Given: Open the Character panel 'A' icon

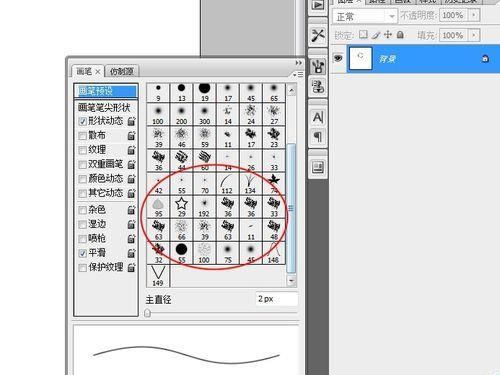Looking at the screenshot, I should tap(318, 117).
